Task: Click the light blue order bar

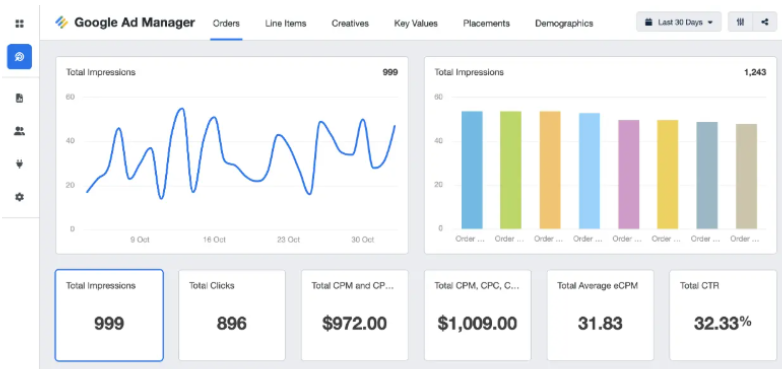Action: pos(590,171)
